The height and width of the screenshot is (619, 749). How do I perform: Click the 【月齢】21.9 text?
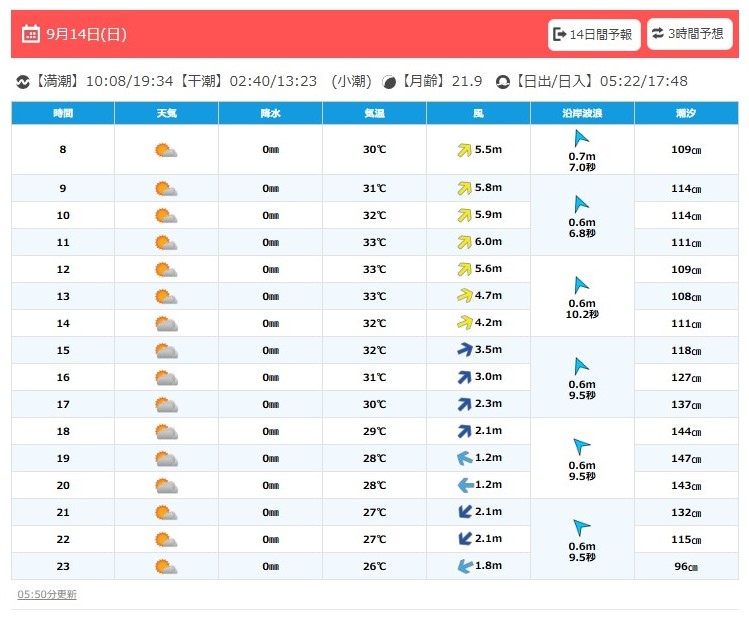tap(440, 81)
